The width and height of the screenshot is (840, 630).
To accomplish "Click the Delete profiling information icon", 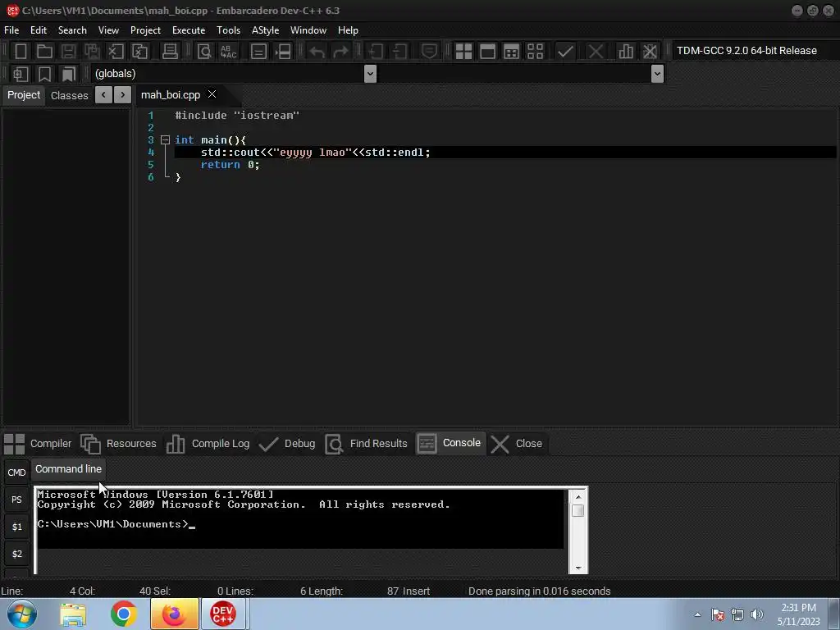I will coord(650,52).
